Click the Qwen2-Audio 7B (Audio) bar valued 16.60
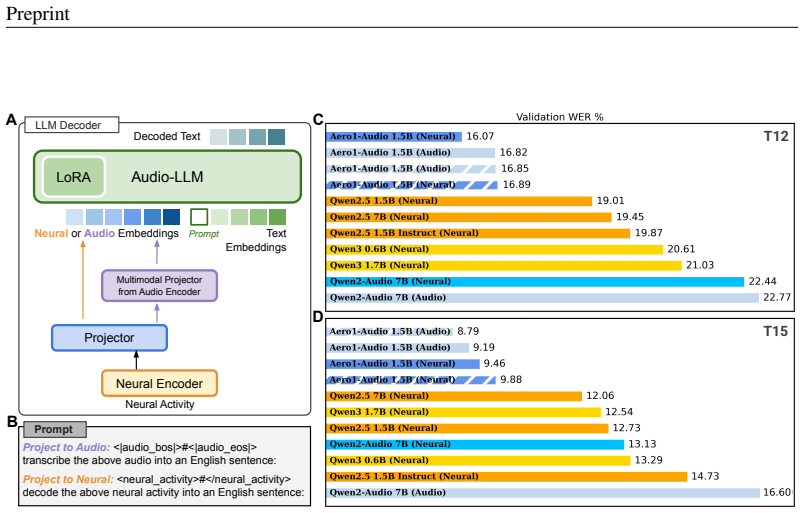 543,492
